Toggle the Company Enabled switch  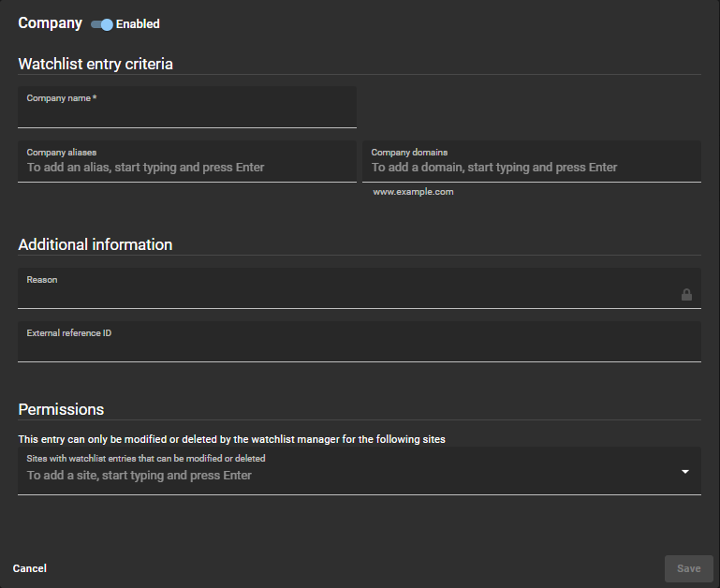point(101,24)
